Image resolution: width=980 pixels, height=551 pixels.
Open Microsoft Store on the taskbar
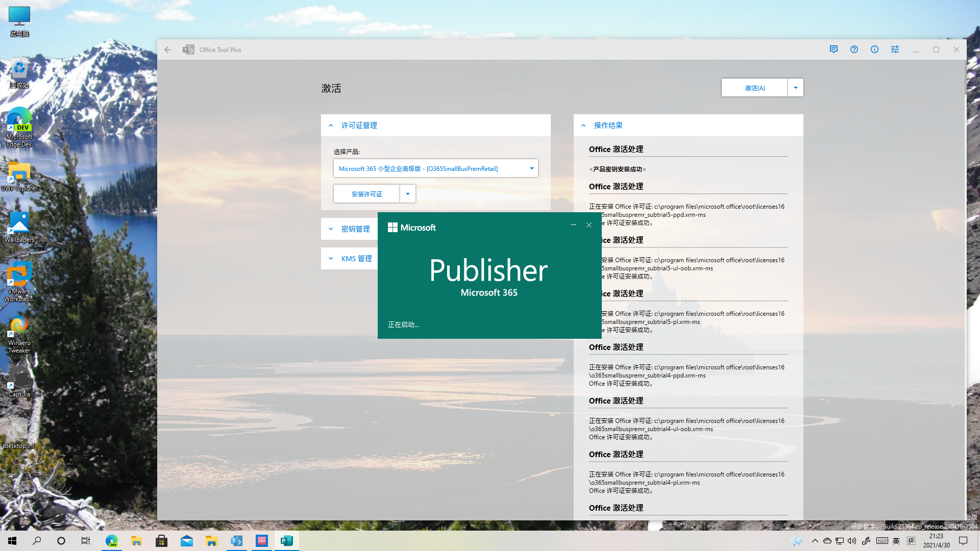click(161, 541)
